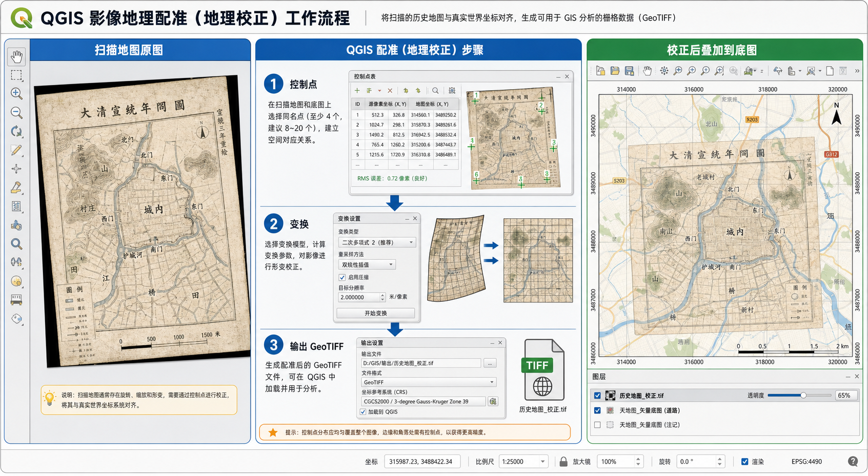Click zoom out magnifier in left toolbar
The width and height of the screenshot is (868, 476).
coord(16,113)
